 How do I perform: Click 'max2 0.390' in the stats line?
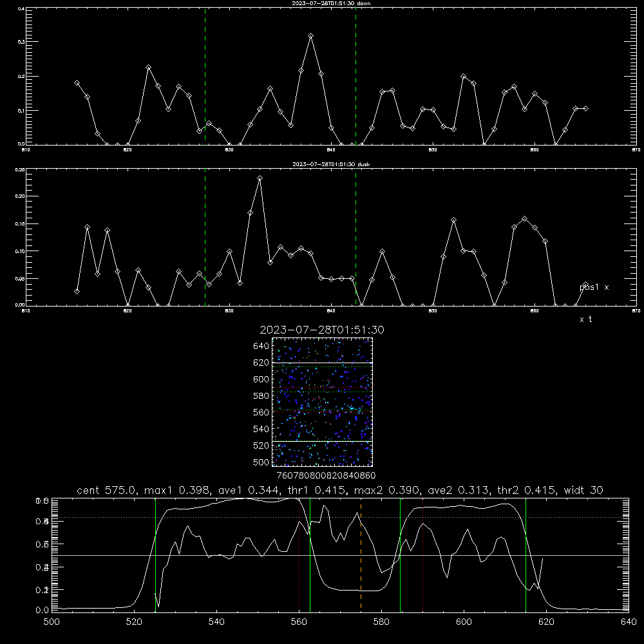click(386, 490)
